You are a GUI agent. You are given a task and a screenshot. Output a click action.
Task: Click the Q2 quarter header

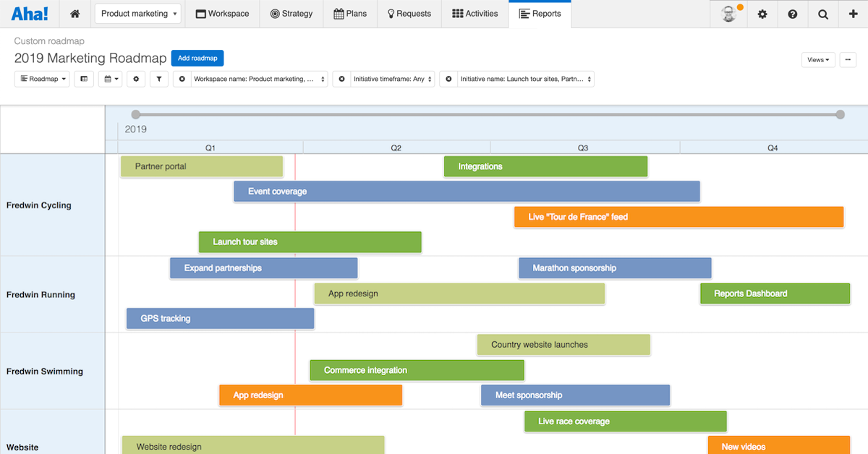point(396,147)
